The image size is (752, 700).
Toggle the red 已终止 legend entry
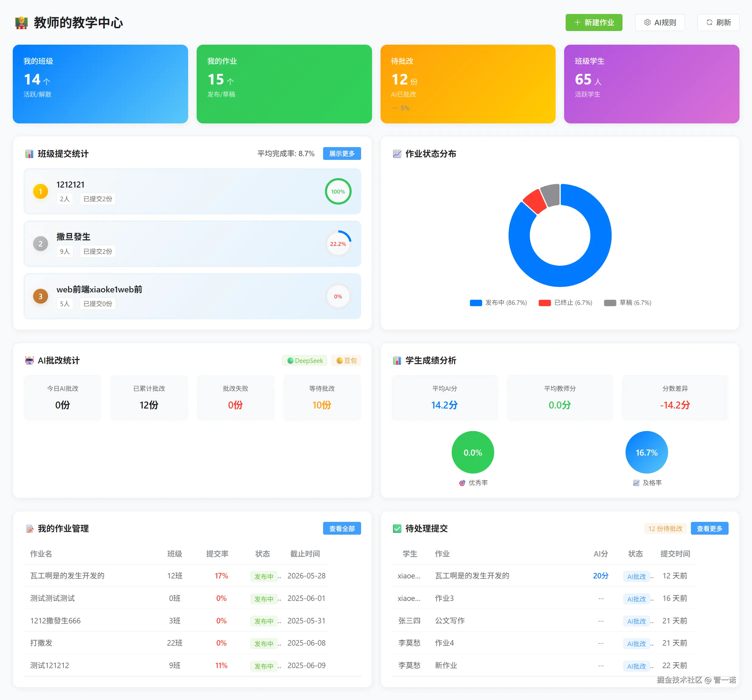[565, 303]
